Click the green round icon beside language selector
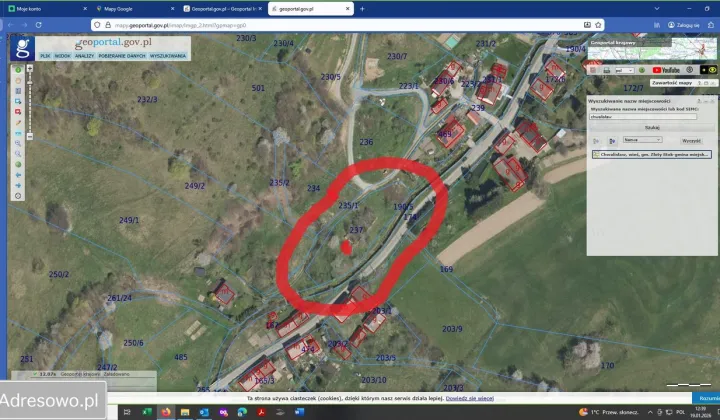 642,70
